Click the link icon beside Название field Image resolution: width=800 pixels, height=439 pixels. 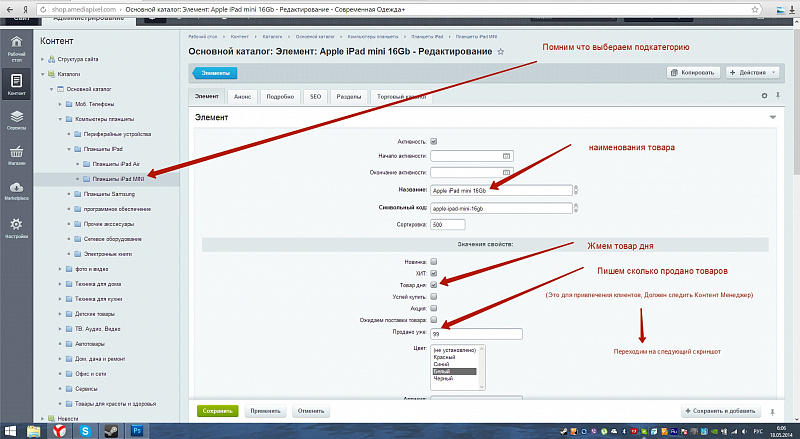tap(576, 190)
